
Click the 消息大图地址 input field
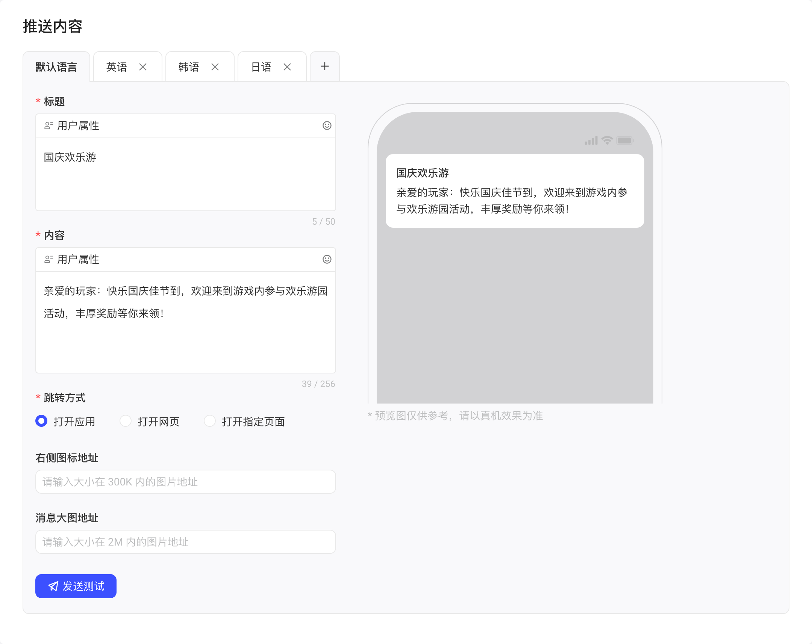coord(186,542)
